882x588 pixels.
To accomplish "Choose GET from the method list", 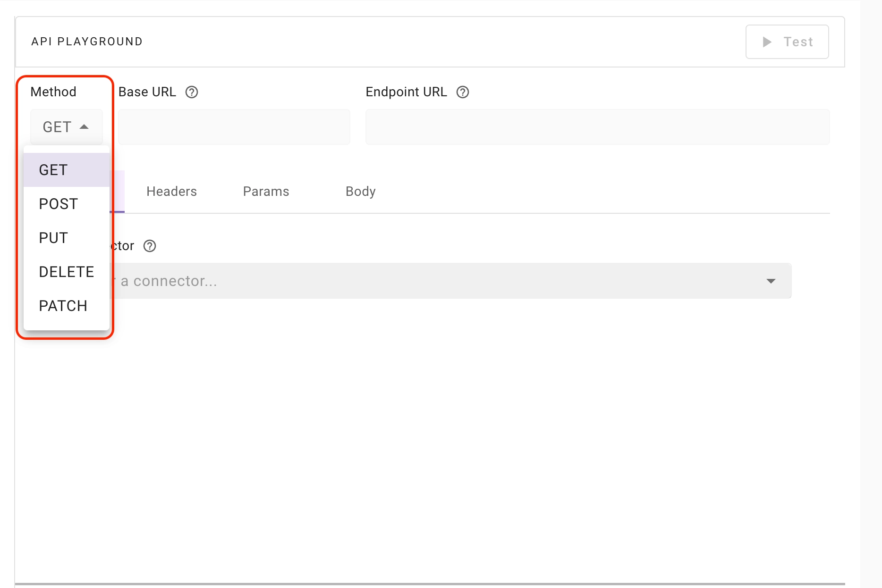I will click(67, 170).
